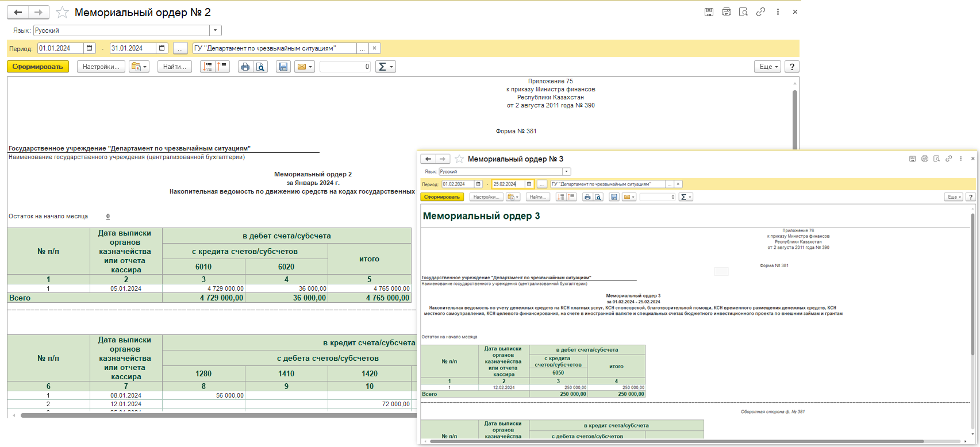This screenshot has width=980, height=447.
Task: Click print icon in Мемориальный ордер № 3 toolbar
Action: coord(587,197)
